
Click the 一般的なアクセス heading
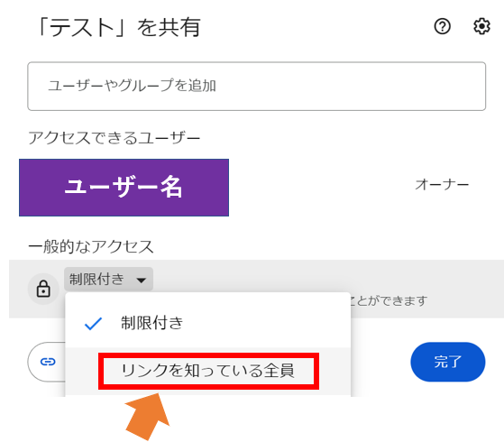coord(91,246)
